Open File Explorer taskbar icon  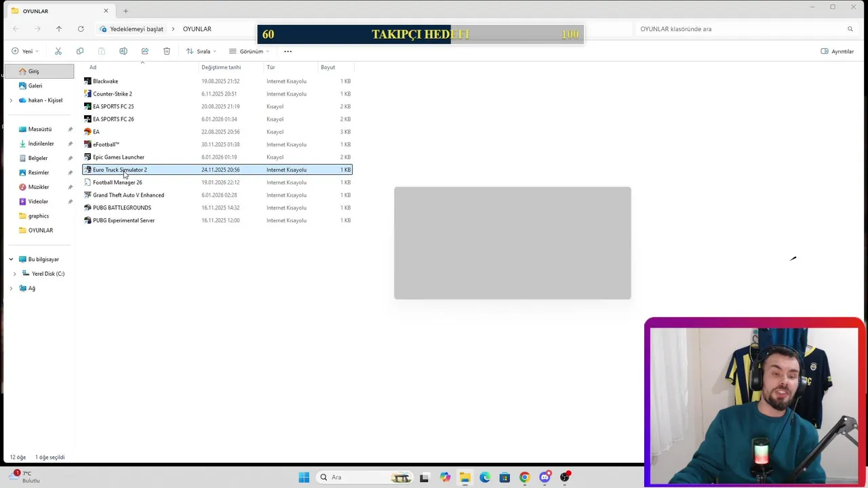pyautogui.click(x=465, y=477)
